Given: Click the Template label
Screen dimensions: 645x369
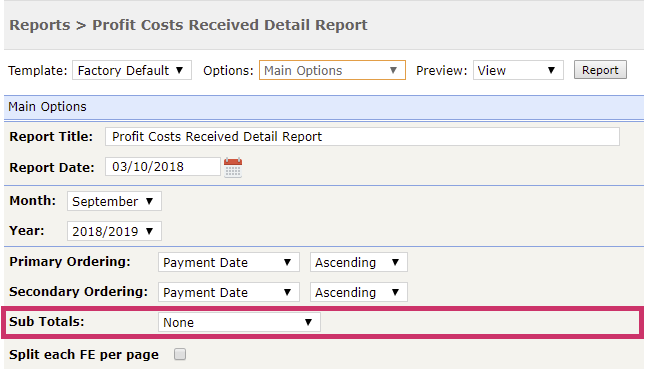Looking at the screenshot, I should pos(37,71).
